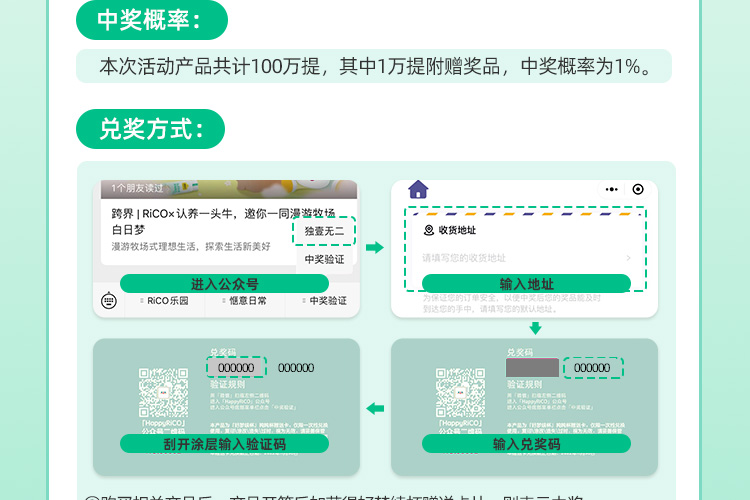Click the 000000 code beside the grey scratch box

pos(592,367)
